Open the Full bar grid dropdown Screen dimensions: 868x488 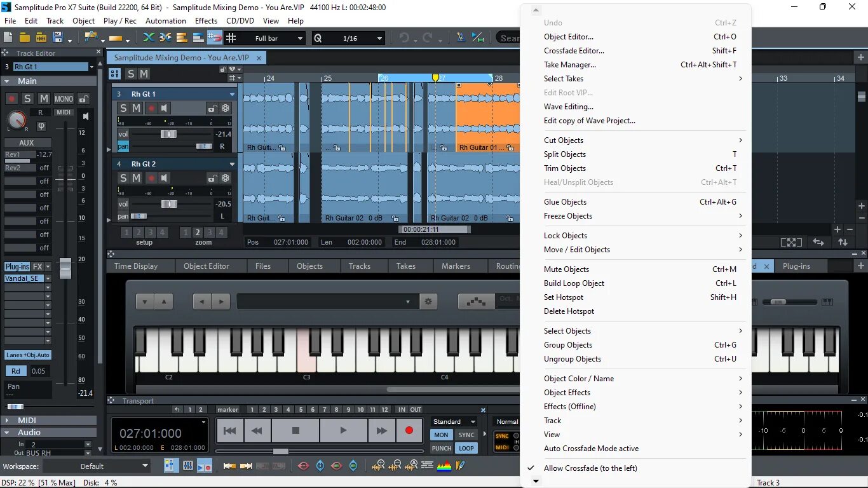(299, 38)
